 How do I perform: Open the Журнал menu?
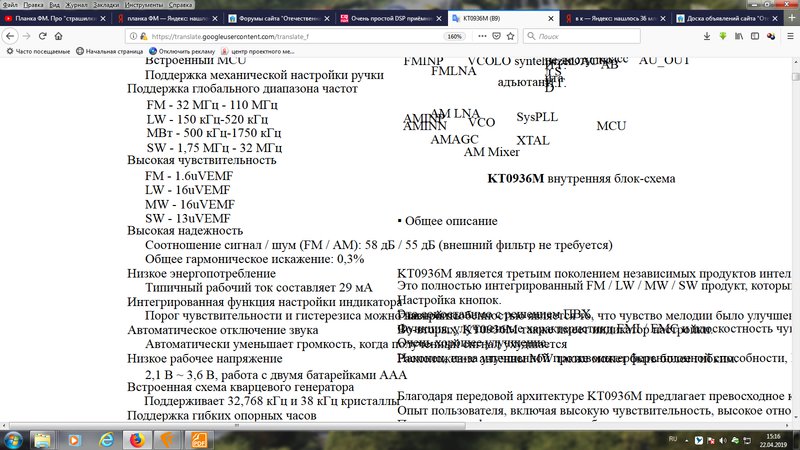click(x=76, y=5)
